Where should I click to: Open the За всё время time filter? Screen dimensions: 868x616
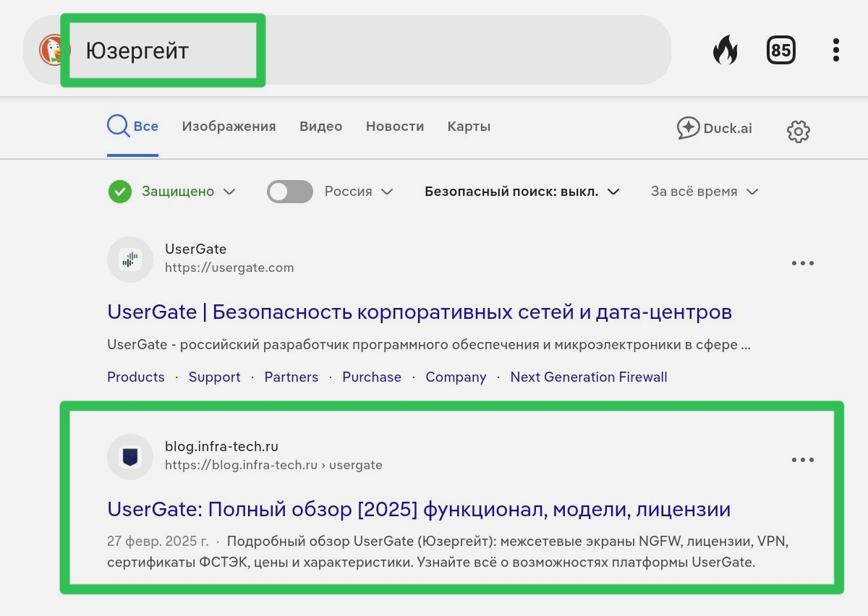tap(704, 192)
